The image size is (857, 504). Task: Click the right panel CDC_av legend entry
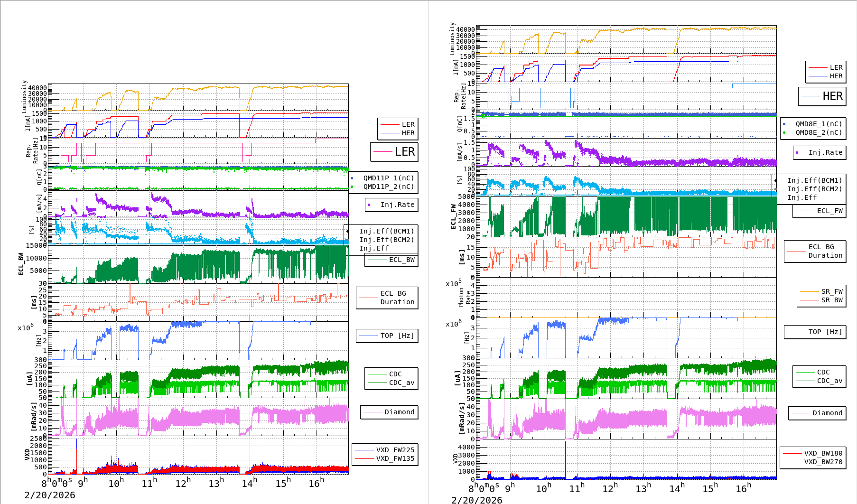coord(829,381)
